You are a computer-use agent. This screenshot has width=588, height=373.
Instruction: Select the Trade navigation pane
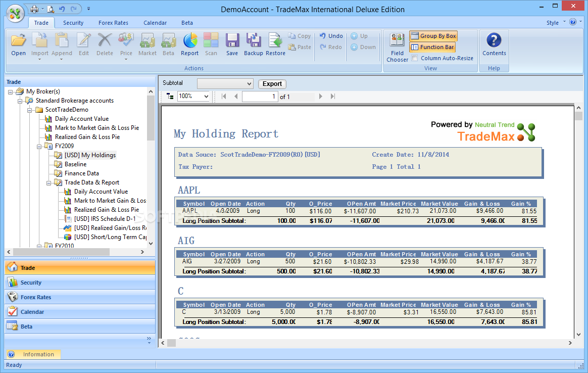[x=80, y=267]
